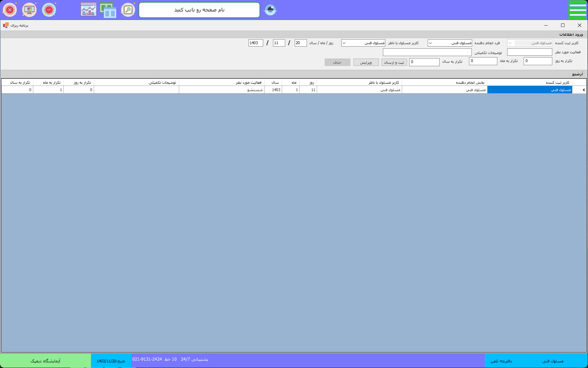
Task: Open the green hamburger menu
Action: click(577, 10)
